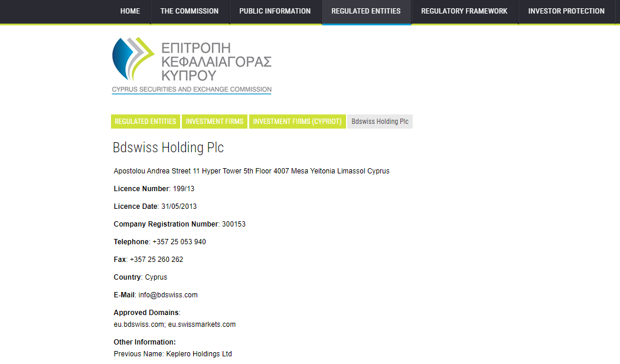620x364 pixels.
Task: Open PUBLIC INFORMATION menu
Action: pyautogui.click(x=275, y=11)
